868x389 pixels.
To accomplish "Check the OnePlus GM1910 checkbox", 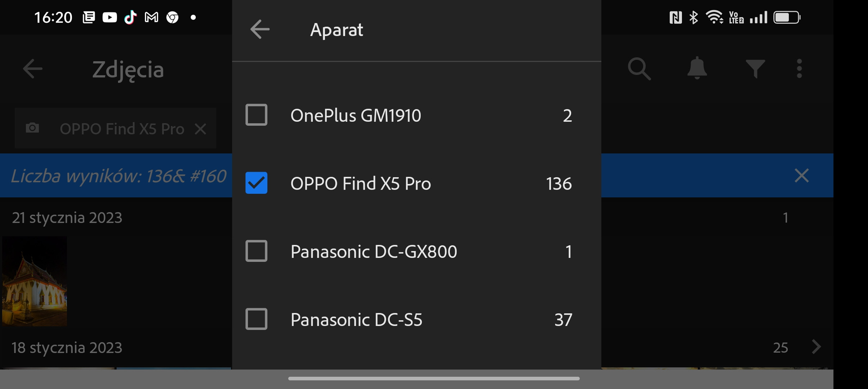I will click(256, 115).
